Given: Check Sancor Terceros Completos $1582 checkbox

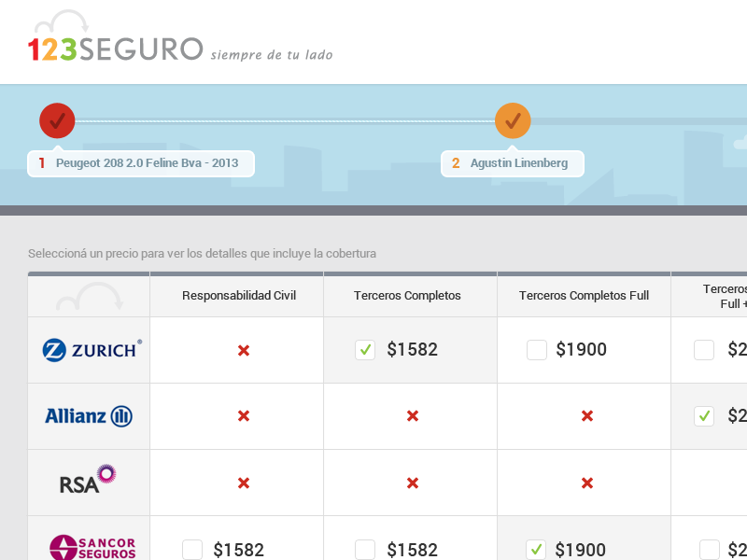Looking at the screenshot, I should pos(365,550).
